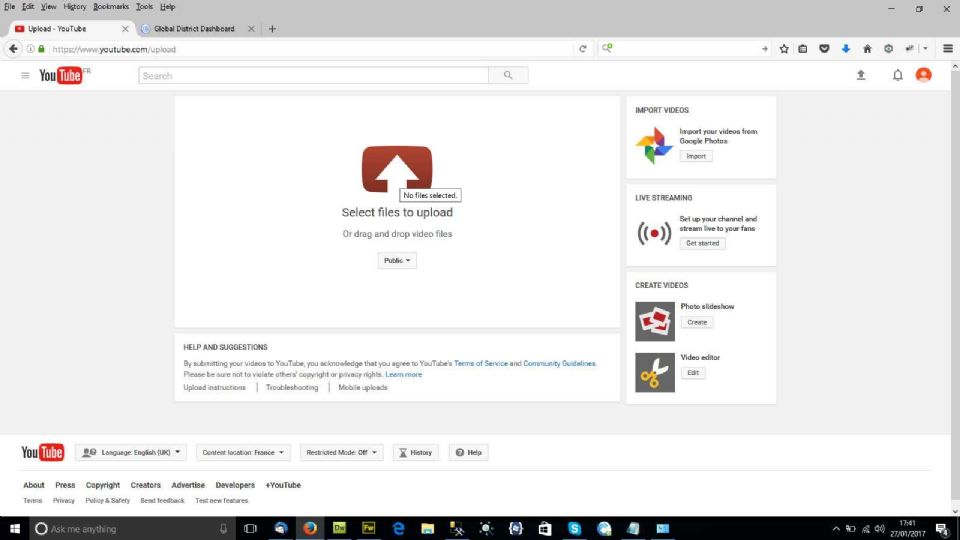Close the Upload - YouTube tab

[x=125, y=29]
